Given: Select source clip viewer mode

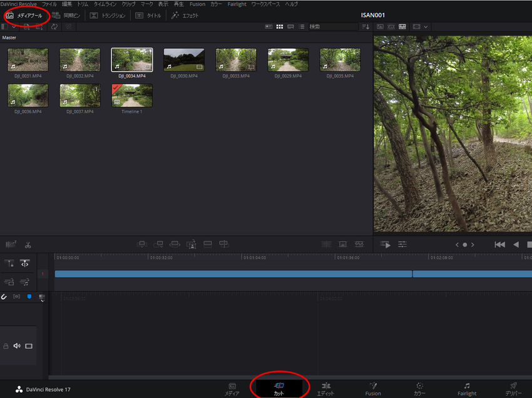Looking at the screenshot, I should point(380,26).
